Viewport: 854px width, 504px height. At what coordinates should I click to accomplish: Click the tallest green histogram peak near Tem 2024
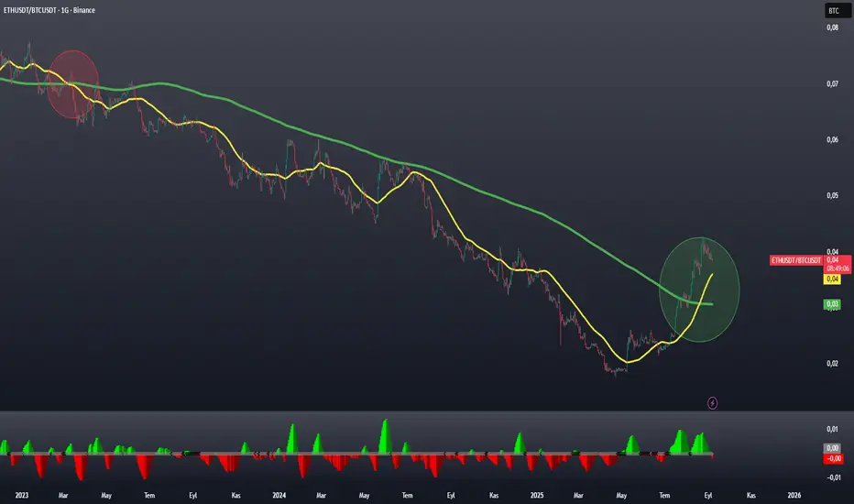coord(386,434)
